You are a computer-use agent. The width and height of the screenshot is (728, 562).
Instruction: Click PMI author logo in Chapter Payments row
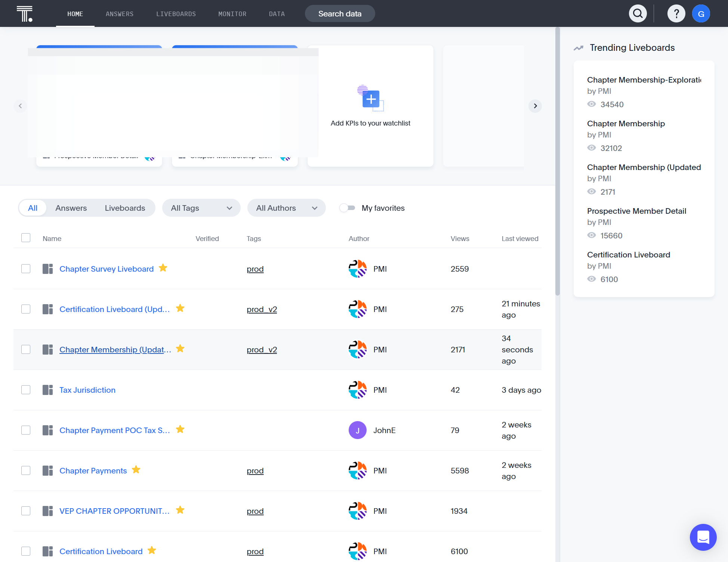(x=358, y=470)
